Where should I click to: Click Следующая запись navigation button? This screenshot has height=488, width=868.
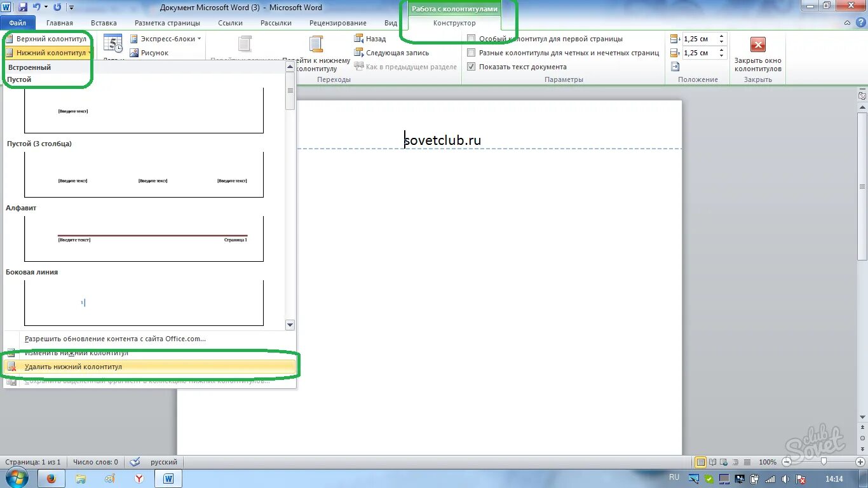pyautogui.click(x=391, y=53)
